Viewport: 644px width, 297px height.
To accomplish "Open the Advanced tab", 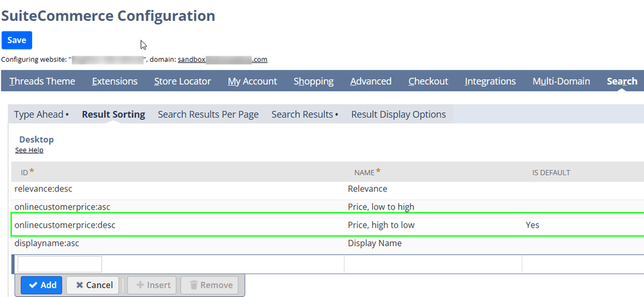I will [x=371, y=81].
